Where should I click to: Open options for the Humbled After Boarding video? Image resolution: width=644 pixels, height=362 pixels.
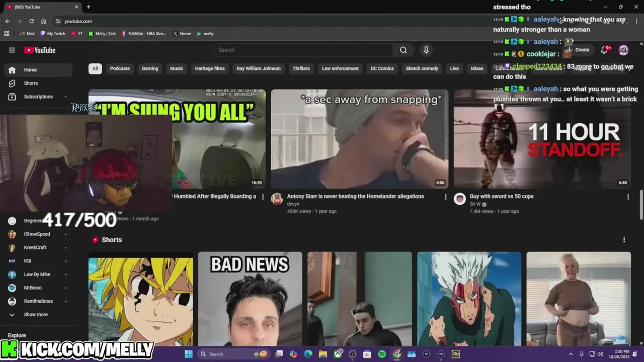pyautogui.click(x=263, y=197)
